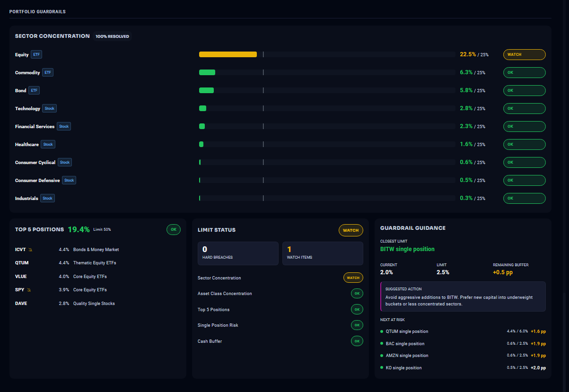Select the QTUM ticker in Top 5 Positions
This screenshot has width=569, height=392.
click(22, 263)
